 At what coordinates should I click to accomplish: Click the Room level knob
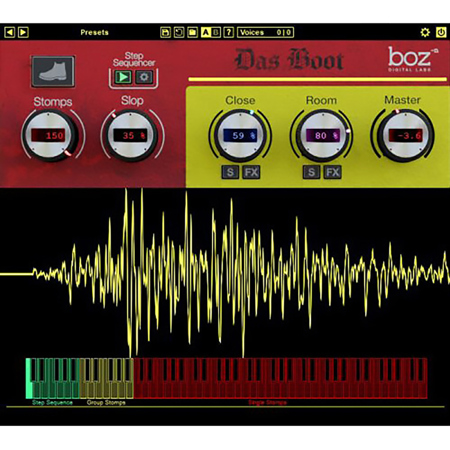coord(321,135)
